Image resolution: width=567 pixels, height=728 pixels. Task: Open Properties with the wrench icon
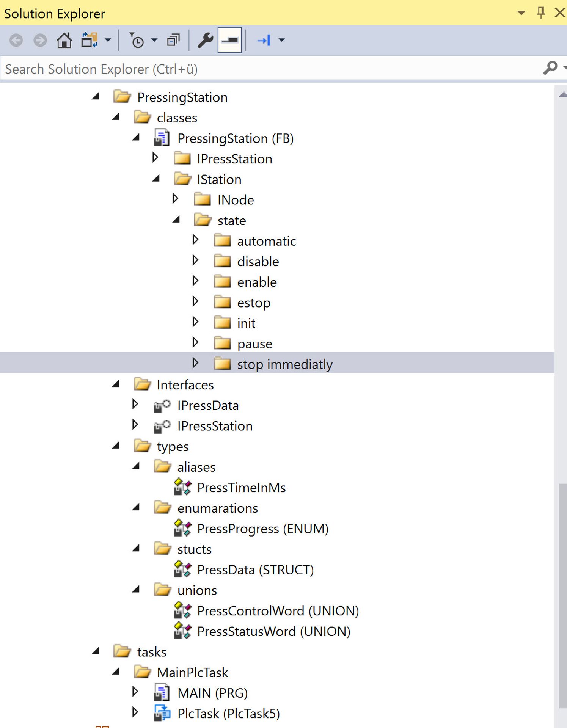205,40
